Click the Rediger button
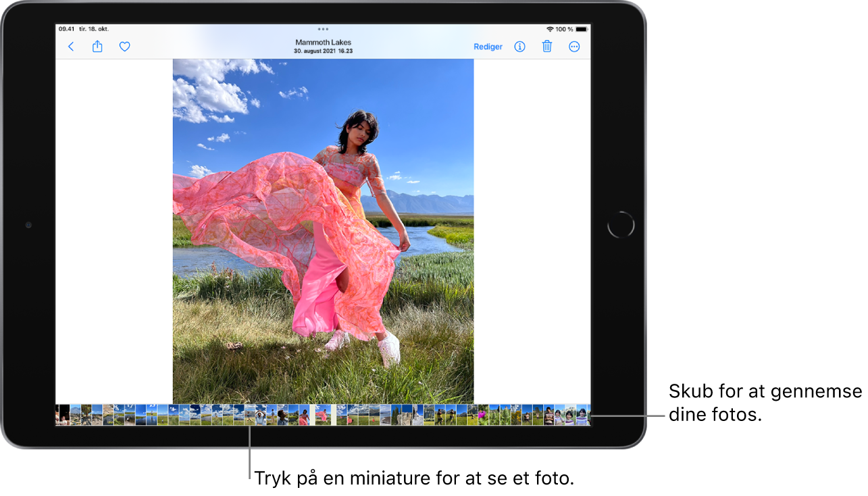Viewport: 868px width, 496px height. point(488,47)
